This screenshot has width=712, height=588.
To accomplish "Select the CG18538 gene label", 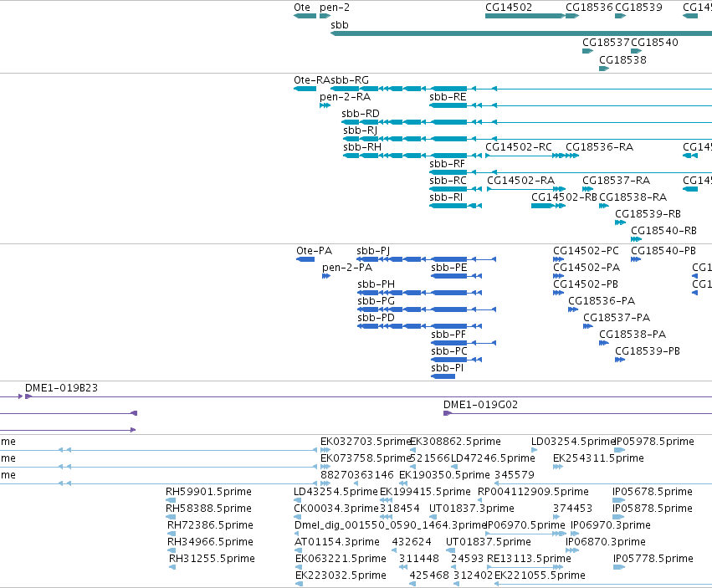I will tap(622, 59).
